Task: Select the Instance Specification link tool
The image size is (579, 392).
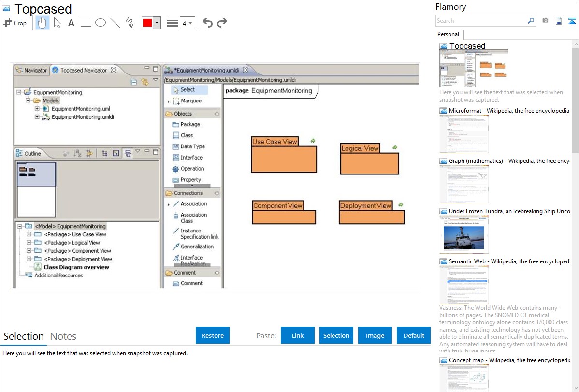Action: click(x=195, y=234)
